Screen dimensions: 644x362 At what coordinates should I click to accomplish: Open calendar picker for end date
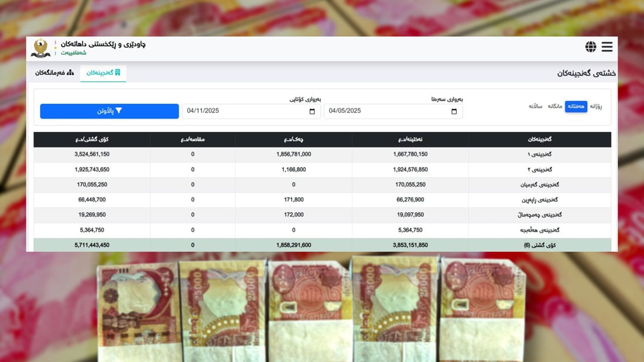[313, 111]
